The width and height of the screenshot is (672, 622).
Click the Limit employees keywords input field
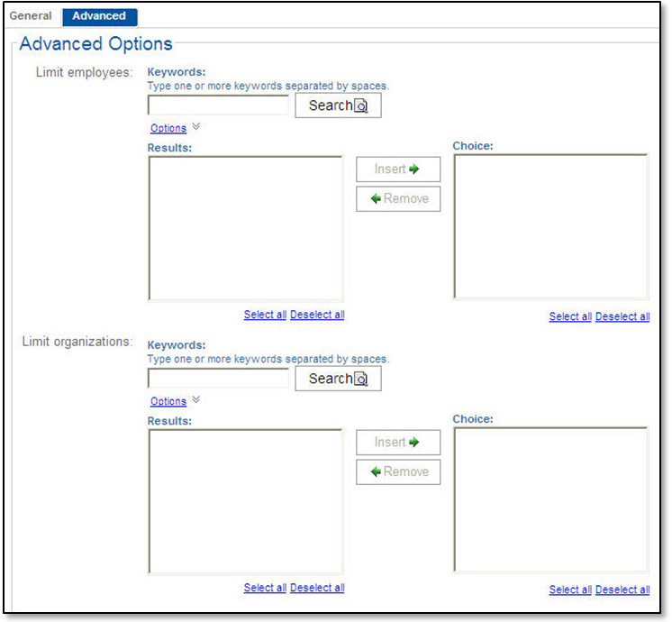pyautogui.click(x=218, y=105)
